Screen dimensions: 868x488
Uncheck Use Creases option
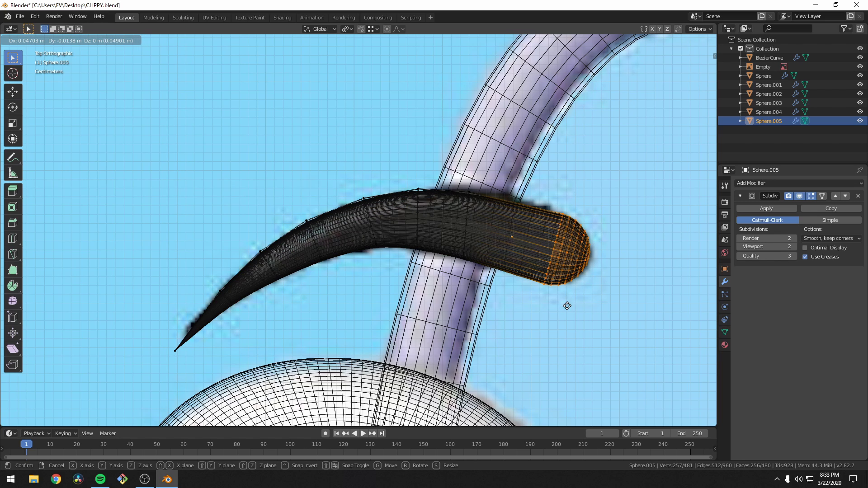pos(805,257)
